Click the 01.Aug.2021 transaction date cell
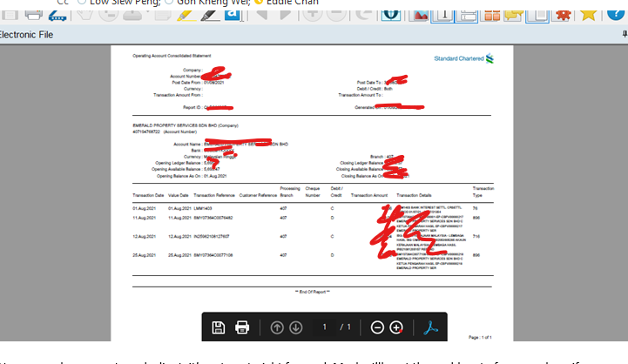This screenshot has width=628, height=364. pyautogui.click(x=145, y=209)
